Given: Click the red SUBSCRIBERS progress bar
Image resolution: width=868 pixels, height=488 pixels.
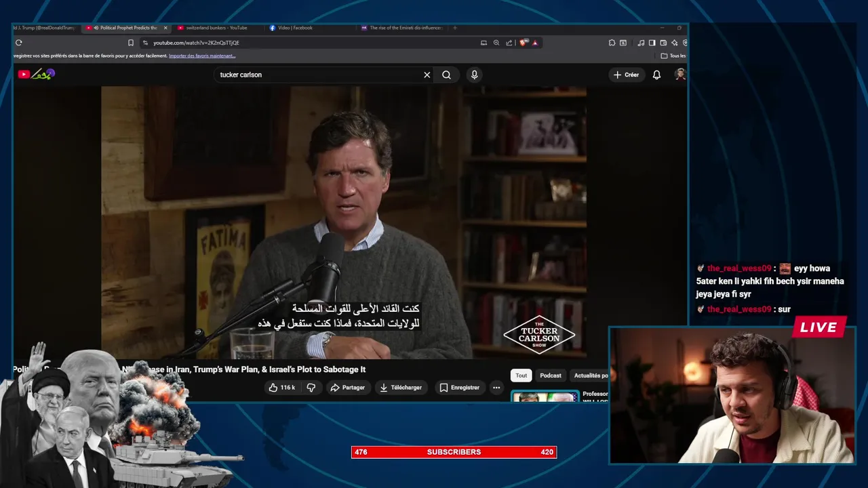Looking at the screenshot, I should click(454, 452).
